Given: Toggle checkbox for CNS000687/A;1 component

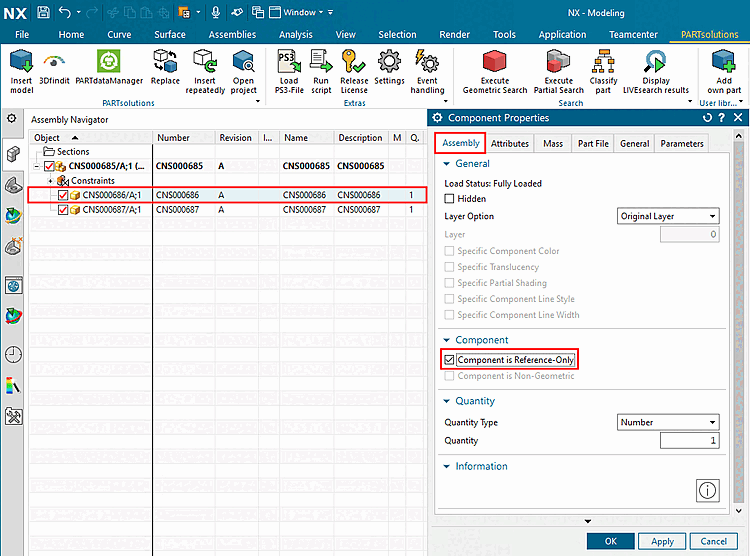Looking at the screenshot, I should [x=64, y=210].
